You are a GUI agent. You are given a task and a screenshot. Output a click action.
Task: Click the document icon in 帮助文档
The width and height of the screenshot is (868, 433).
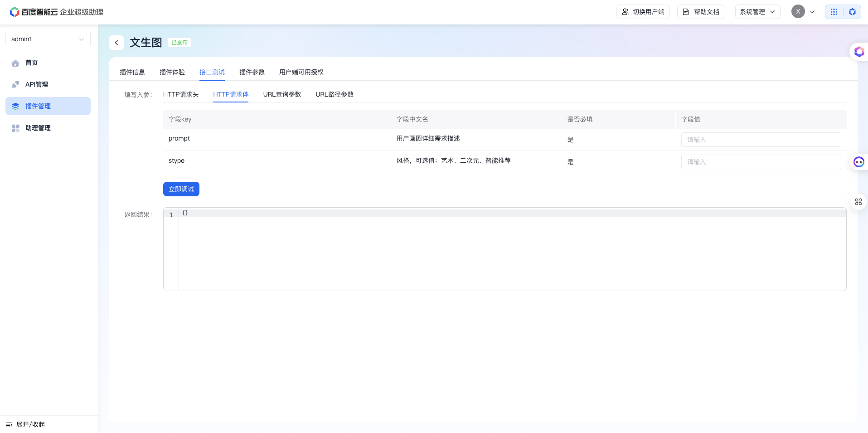click(686, 12)
